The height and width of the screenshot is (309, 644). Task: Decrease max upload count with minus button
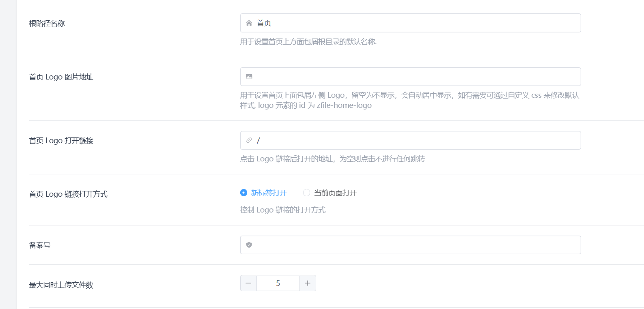(x=248, y=283)
